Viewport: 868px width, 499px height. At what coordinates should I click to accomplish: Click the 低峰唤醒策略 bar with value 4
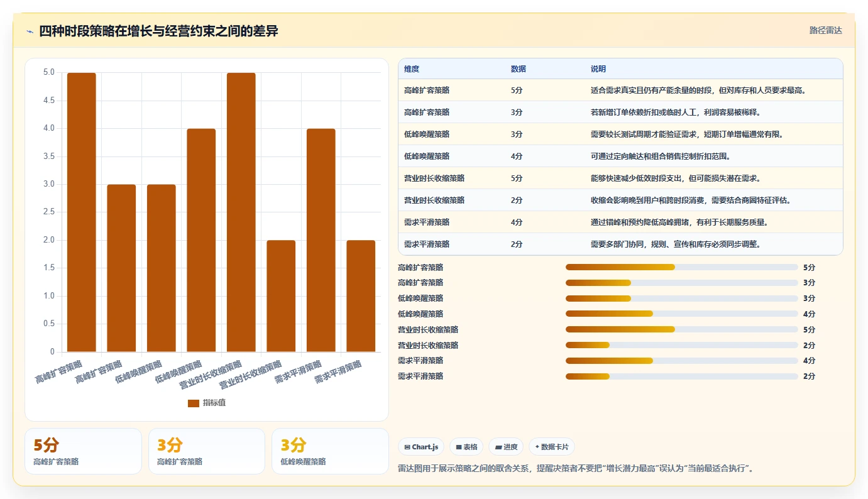(201, 240)
